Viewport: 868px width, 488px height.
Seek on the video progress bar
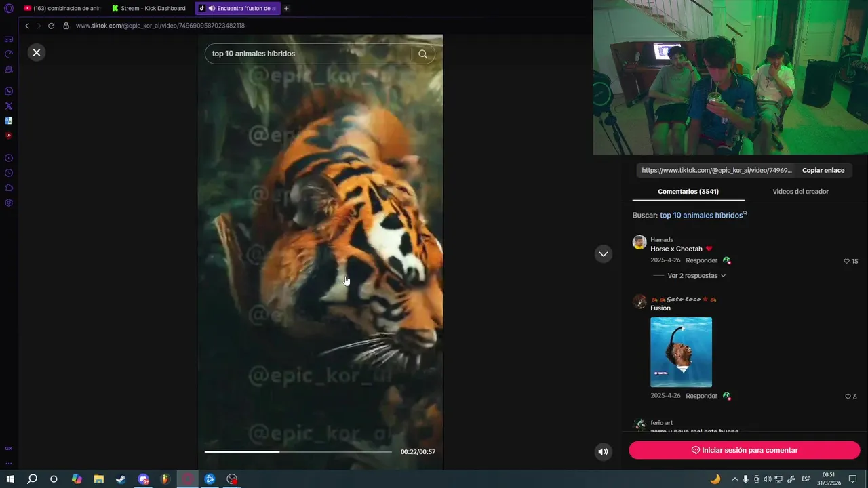[298, 451]
